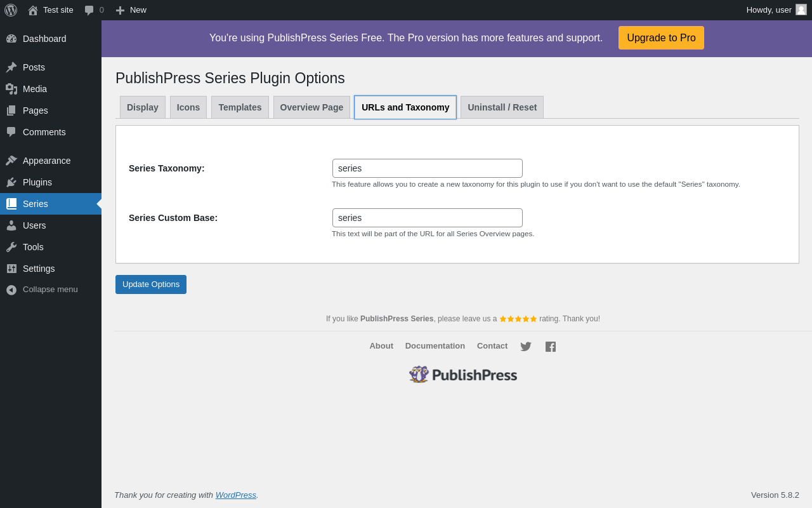Viewport: 812px width, 508px height.
Task: Switch to the Display tab
Action: 143,107
